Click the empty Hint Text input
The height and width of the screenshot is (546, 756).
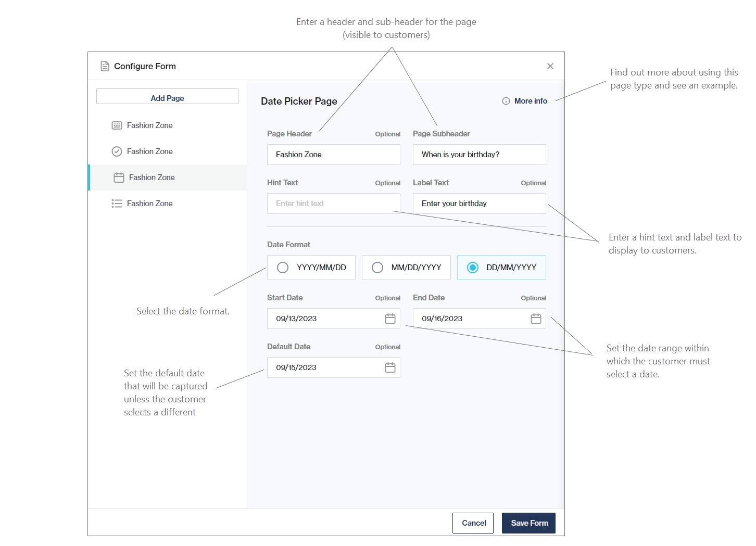click(x=333, y=204)
